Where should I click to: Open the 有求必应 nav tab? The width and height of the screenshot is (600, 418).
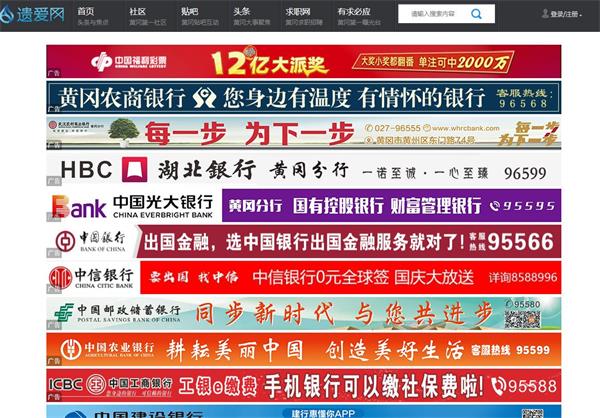pyautogui.click(x=359, y=16)
